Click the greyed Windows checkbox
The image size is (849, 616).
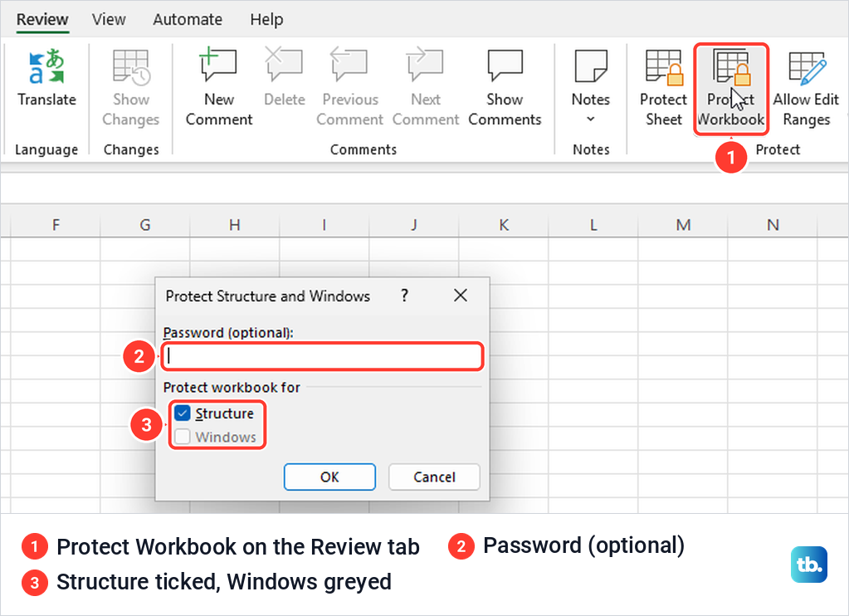click(183, 437)
